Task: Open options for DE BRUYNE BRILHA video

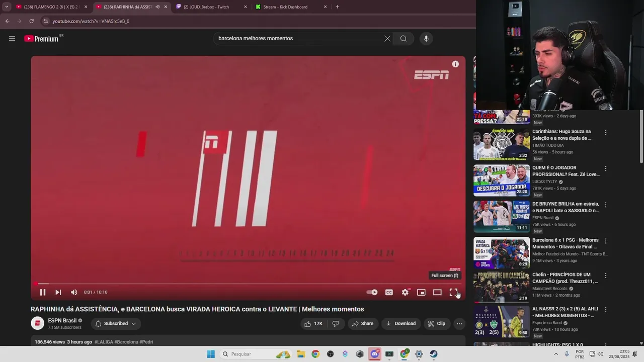Action: pos(606,205)
